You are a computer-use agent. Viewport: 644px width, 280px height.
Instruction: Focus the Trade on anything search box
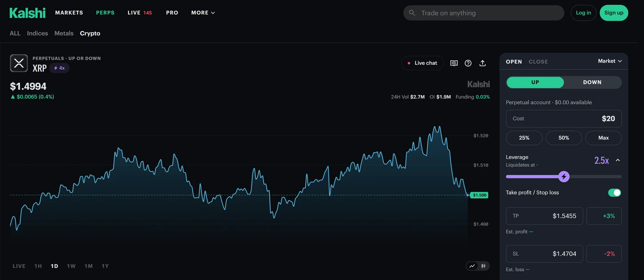[x=484, y=13]
